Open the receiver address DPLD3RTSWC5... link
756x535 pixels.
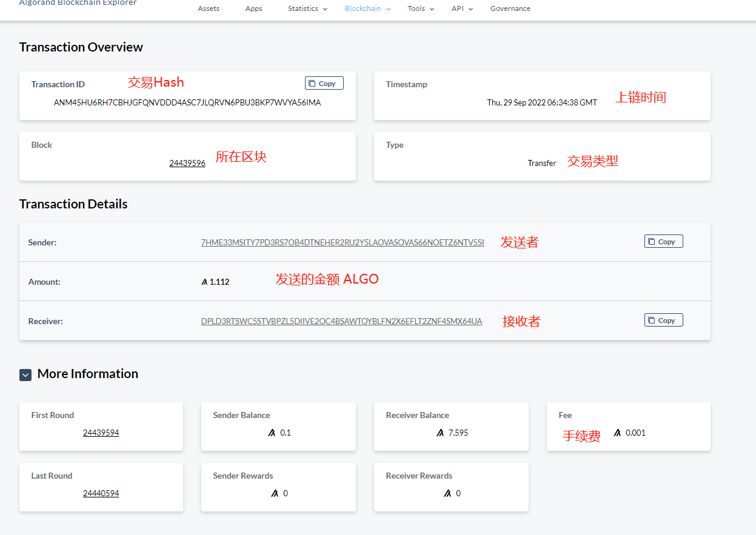click(x=341, y=321)
